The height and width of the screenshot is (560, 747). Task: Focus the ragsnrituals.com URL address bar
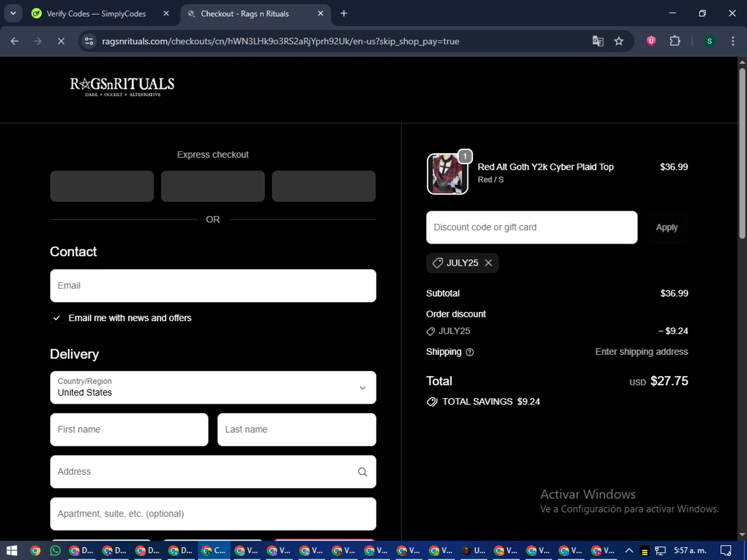280,41
